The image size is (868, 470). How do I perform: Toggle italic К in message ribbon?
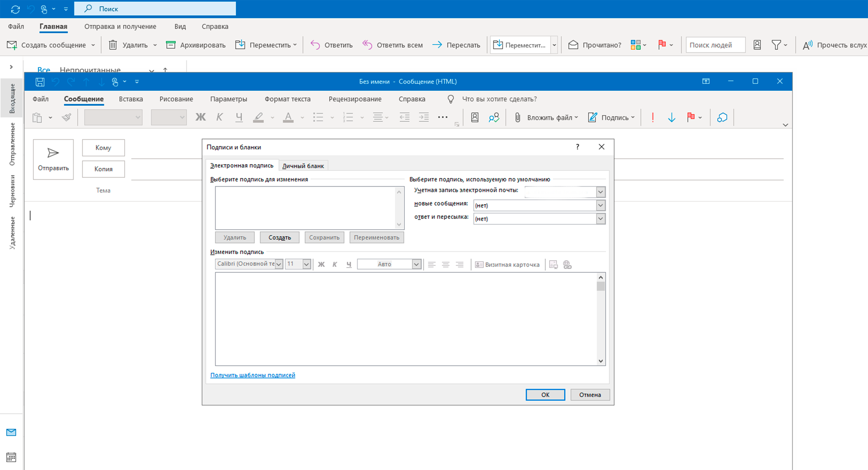click(x=219, y=117)
